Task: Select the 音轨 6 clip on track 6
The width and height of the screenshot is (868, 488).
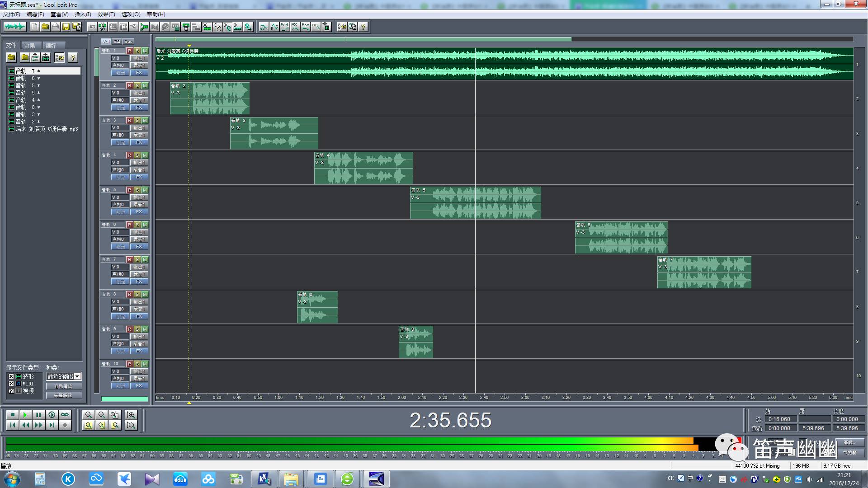Action: coord(621,238)
